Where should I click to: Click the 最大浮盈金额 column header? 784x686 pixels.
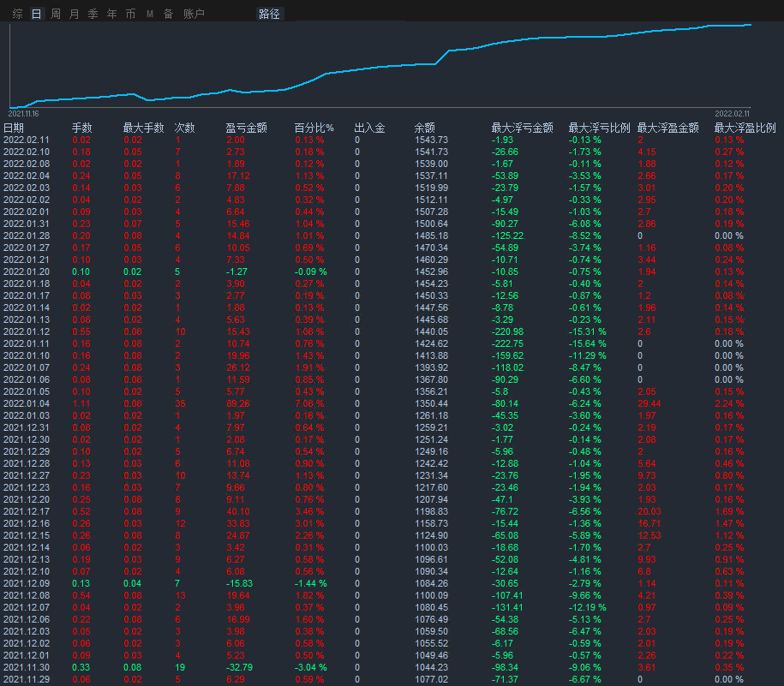667,128
